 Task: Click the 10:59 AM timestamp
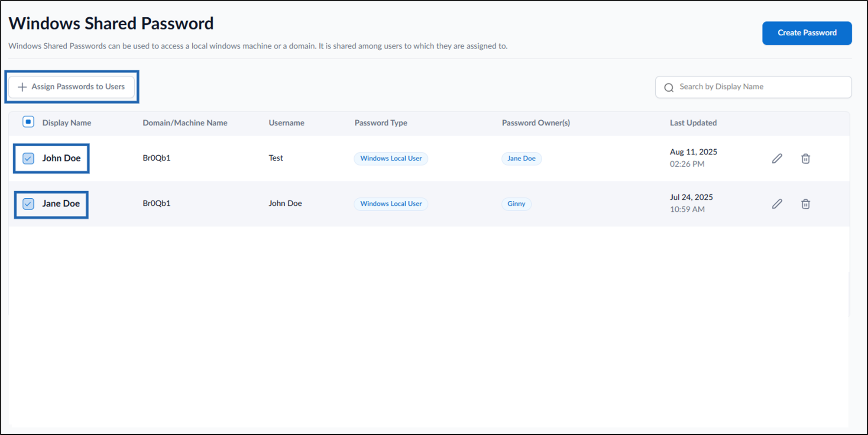[x=687, y=209]
